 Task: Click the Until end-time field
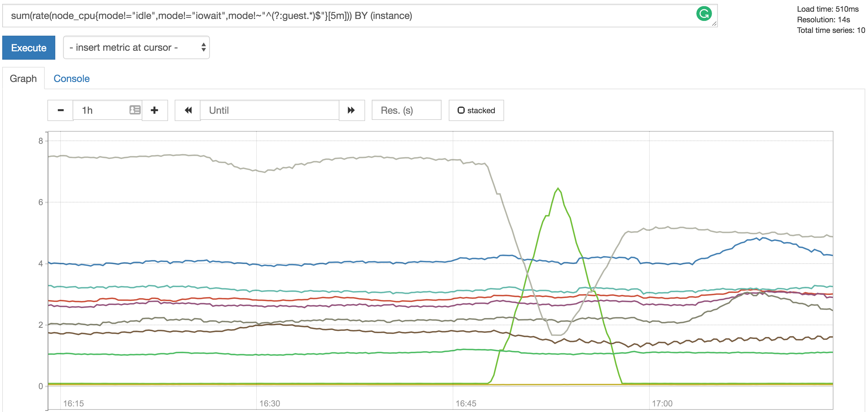(x=270, y=110)
